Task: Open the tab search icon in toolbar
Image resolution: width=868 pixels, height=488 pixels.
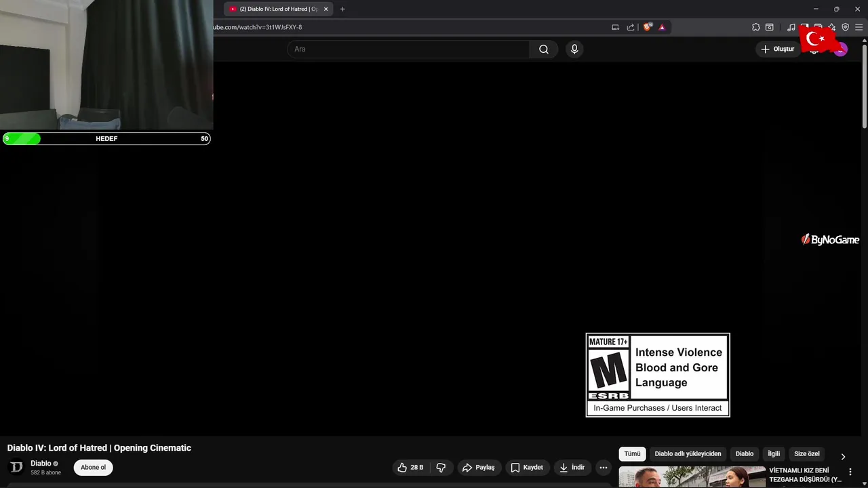Action: (x=770, y=27)
